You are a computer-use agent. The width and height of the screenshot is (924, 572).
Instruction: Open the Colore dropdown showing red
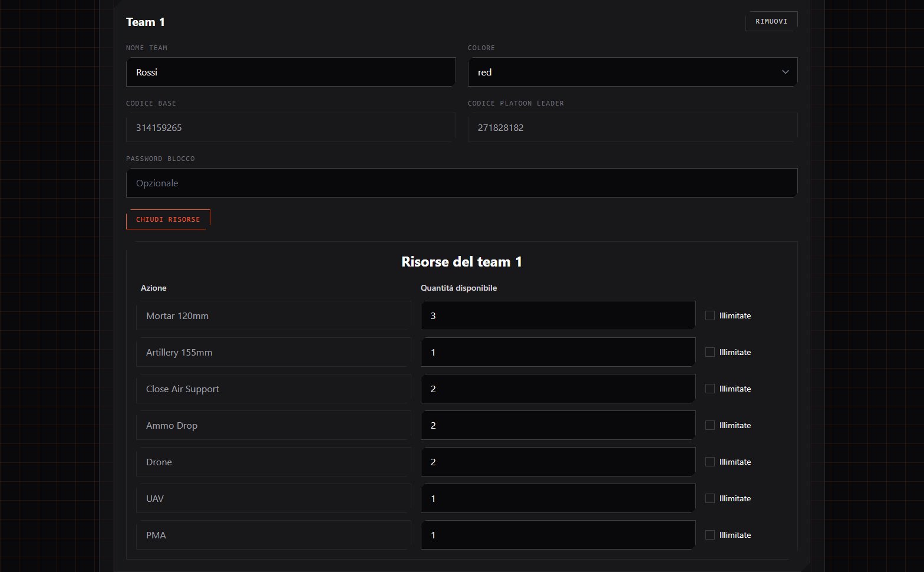[x=633, y=72]
